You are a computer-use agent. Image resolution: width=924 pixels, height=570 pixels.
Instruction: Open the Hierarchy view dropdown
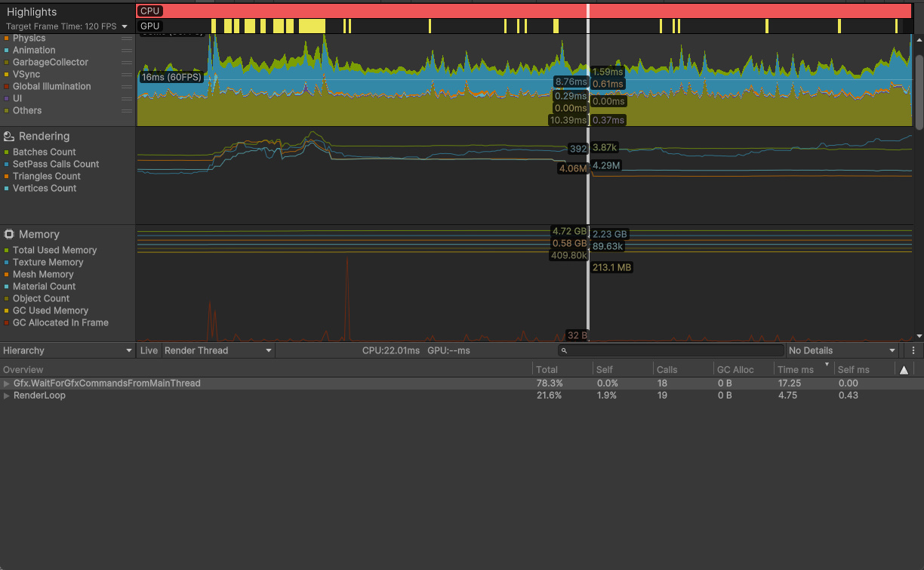[68, 350]
